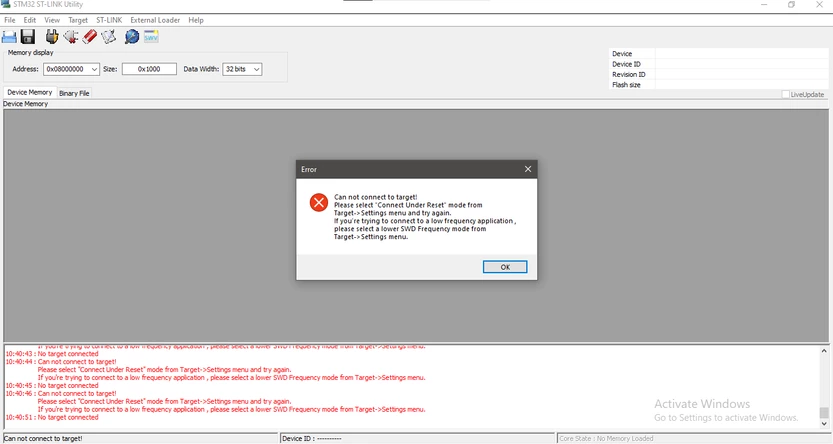Open the External Loader menu
The width and height of the screenshot is (833, 444).
point(155,20)
